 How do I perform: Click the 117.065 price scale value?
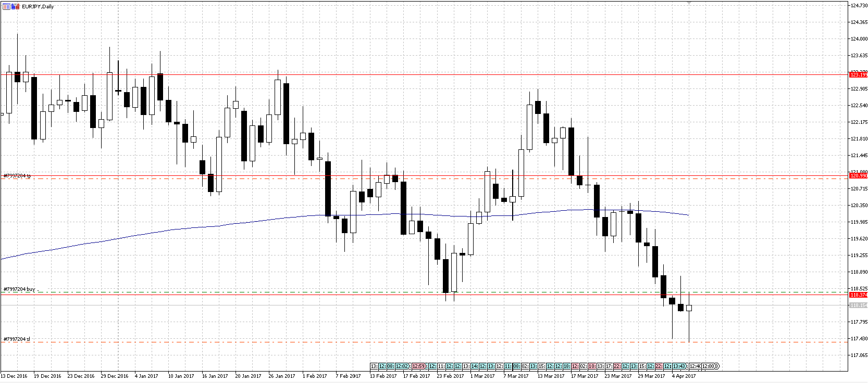[x=859, y=355]
